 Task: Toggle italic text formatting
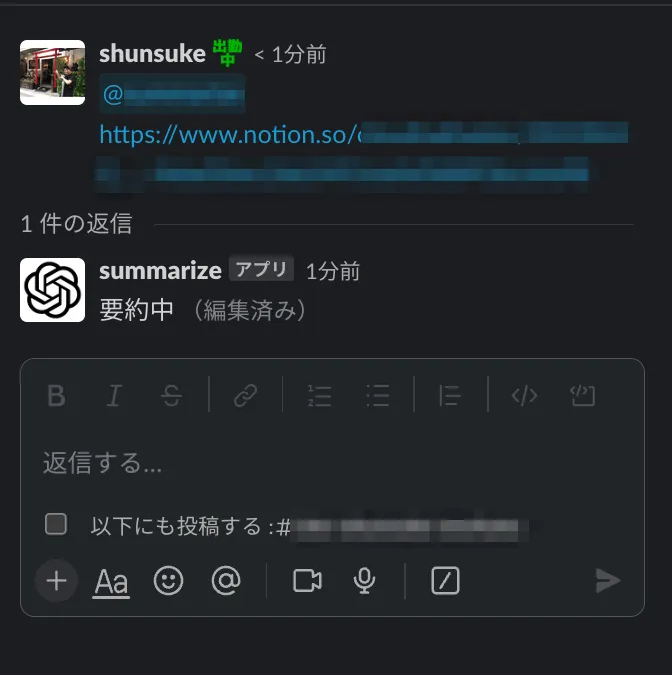pyautogui.click(x=114, y=395)
